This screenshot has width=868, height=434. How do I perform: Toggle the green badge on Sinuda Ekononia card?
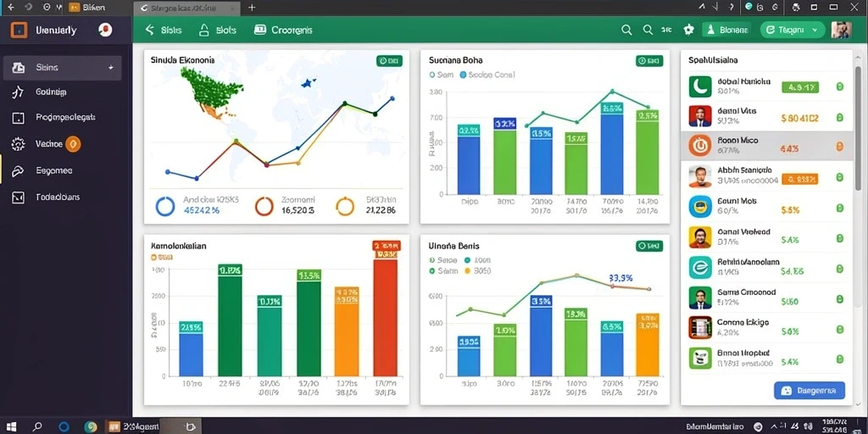[389, 61]
